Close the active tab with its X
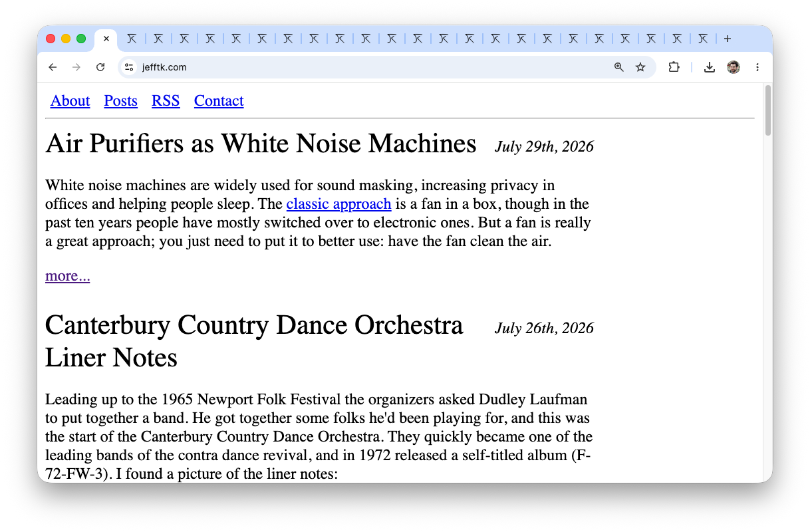 point(106,39)
